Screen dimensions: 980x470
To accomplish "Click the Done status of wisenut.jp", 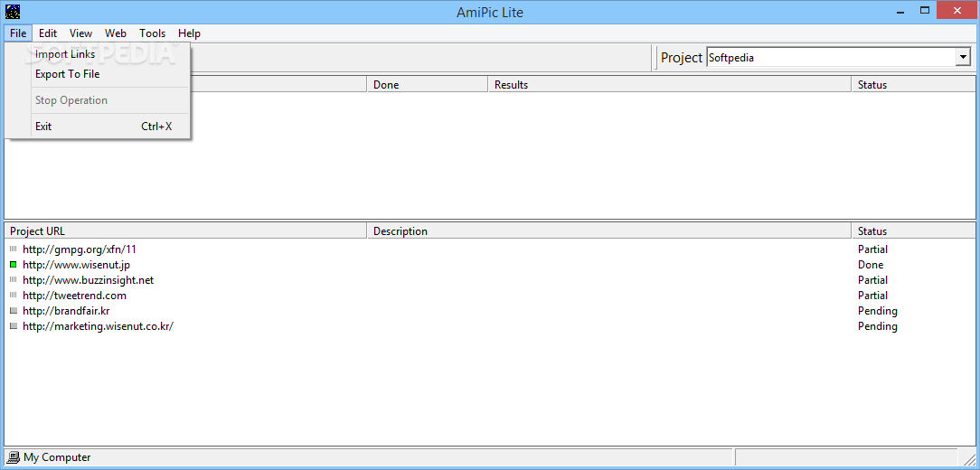I will [871, 264].
